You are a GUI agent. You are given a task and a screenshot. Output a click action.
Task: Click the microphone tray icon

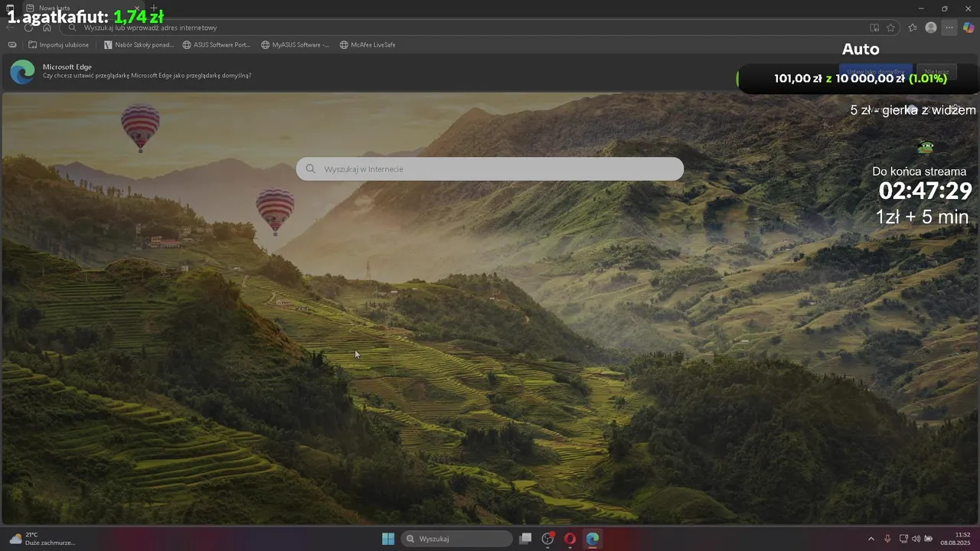click(887, 539)
